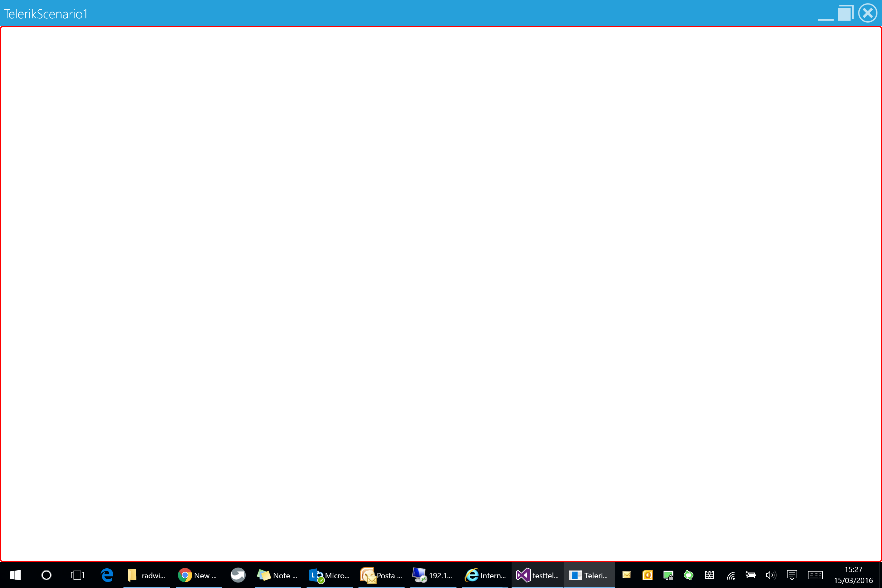Switch to Internet Explorer on the taskbar
The image size is (882, 588).
coord(485,575)
